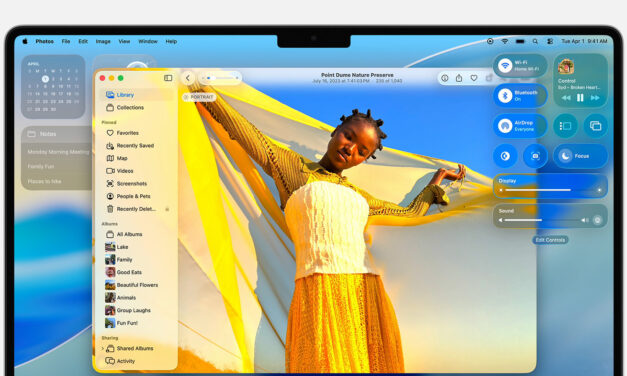Skip back to the previous track
The height and width of the screenshot is (376, 627).
pyautogui.click(x=566, y=98)
